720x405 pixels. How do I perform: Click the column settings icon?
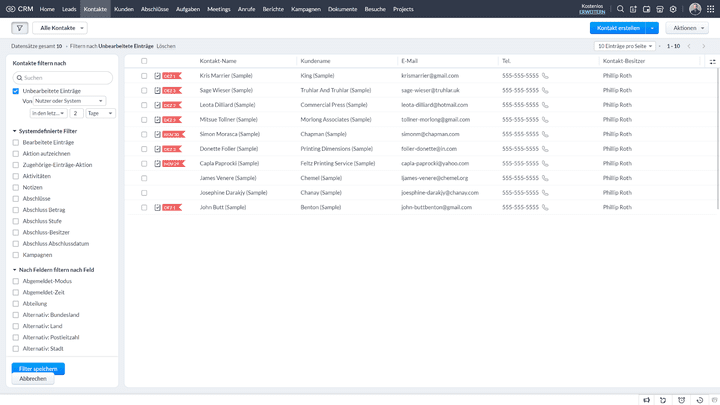coord(712,61)
